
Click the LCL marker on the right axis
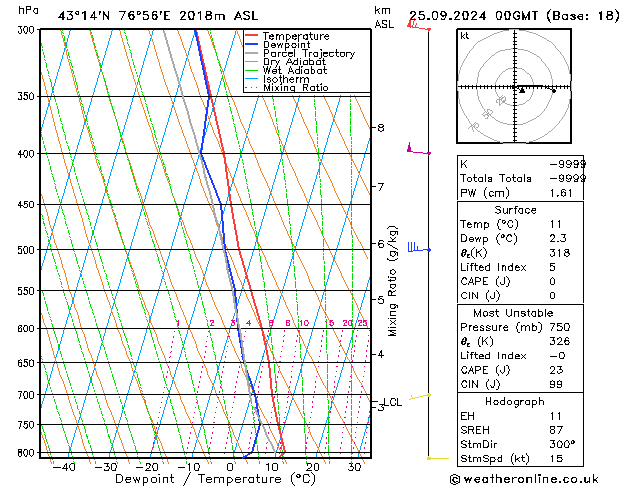click(x=392, y=402)
